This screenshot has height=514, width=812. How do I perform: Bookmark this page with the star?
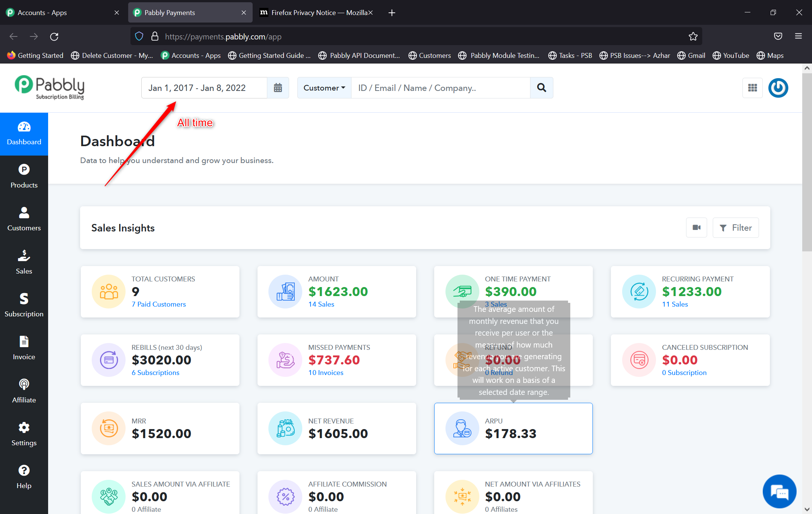point(693,36)
